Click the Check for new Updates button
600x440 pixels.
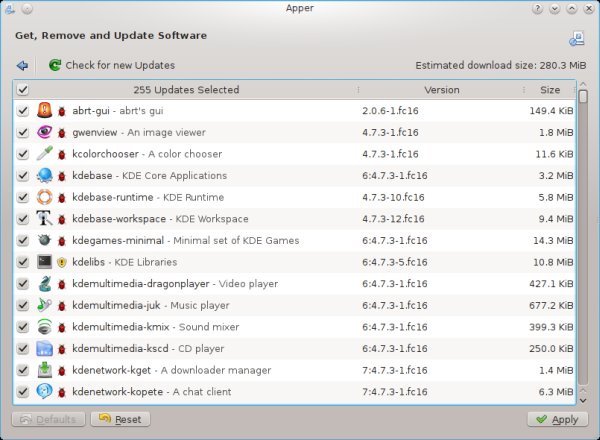[112, 65]
